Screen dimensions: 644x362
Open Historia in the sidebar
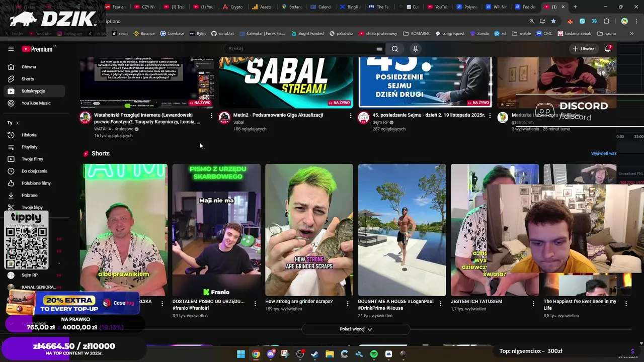[29, 135]
